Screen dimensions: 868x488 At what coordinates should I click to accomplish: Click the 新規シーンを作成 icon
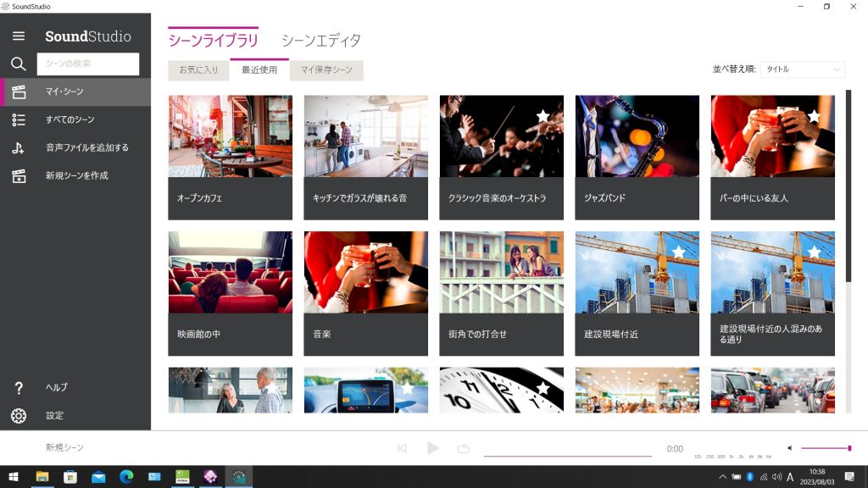[19, 175]
